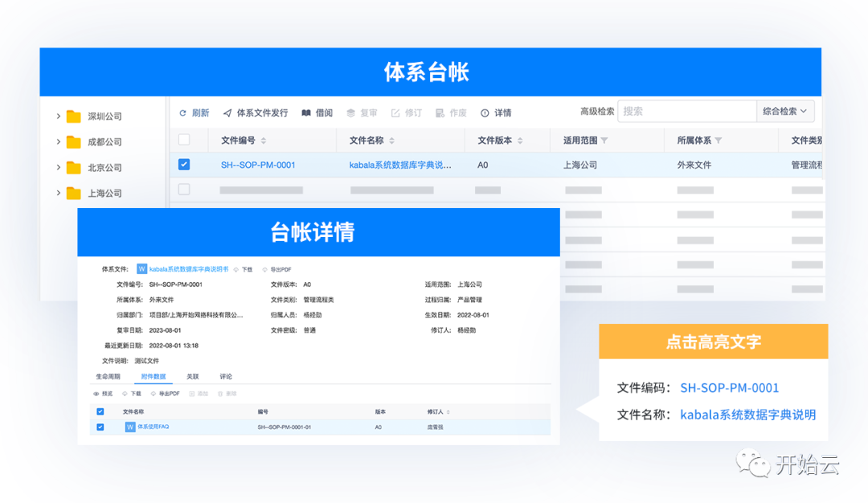Expand the 北京公司 folder tree node

(59, 168)
